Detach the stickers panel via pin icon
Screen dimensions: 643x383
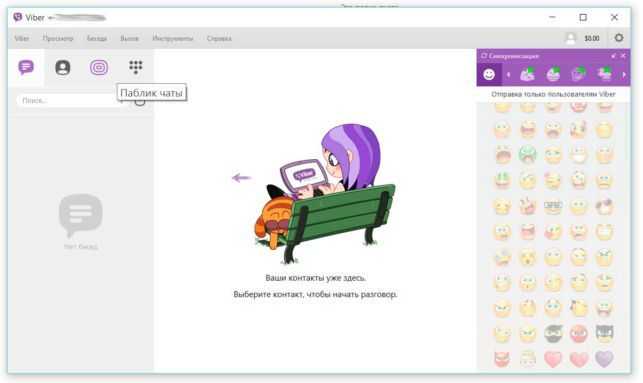[x=613, y=56]
